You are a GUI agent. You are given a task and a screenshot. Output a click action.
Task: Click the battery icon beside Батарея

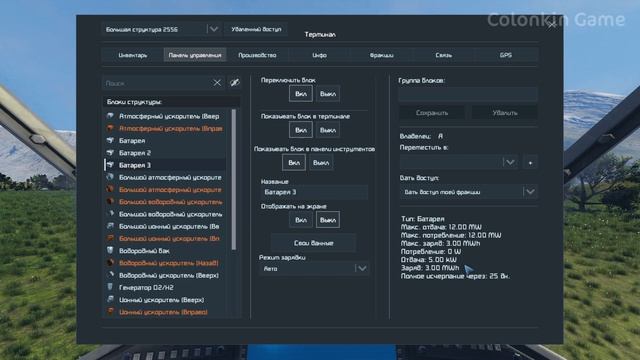[110, 140]
